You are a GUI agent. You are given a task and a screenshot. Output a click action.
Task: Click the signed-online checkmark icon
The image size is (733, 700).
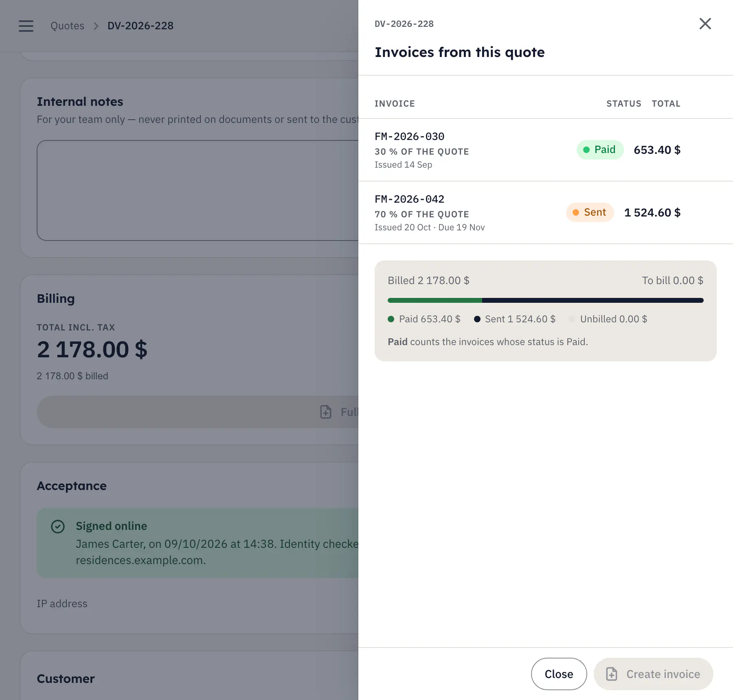coord(58,526)
